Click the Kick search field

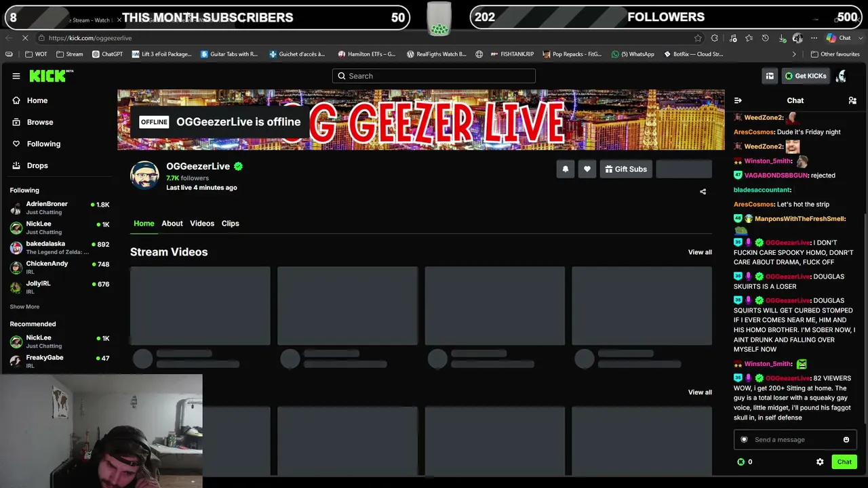(434, 76)
